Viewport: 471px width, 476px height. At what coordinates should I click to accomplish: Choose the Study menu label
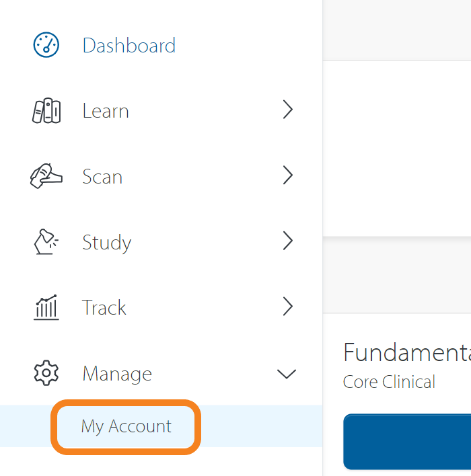click(106, 242)
